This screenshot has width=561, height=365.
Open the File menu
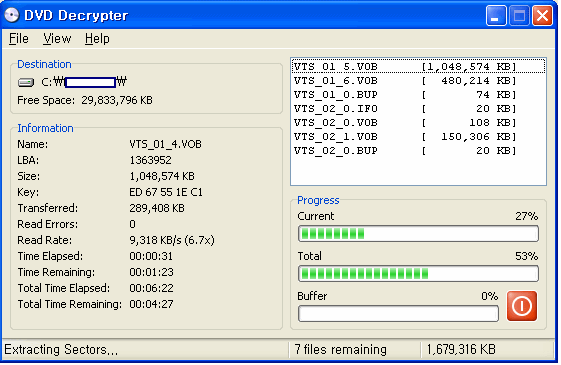[19, 39]
